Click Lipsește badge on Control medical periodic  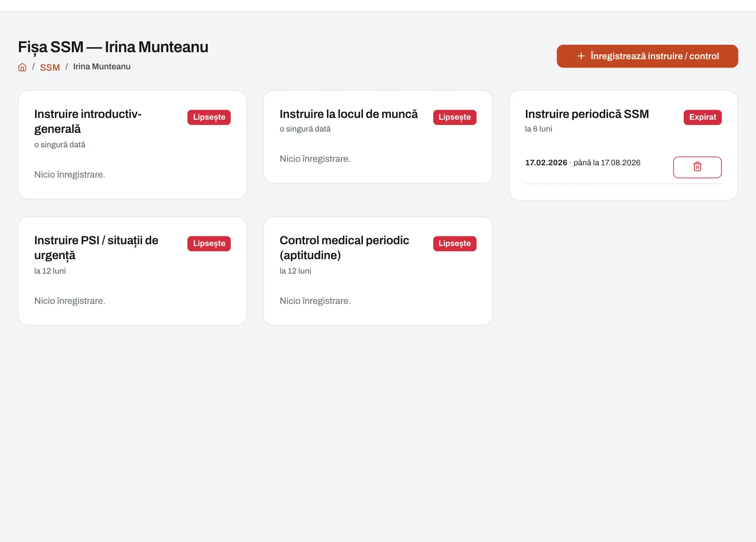pos(454,243)
